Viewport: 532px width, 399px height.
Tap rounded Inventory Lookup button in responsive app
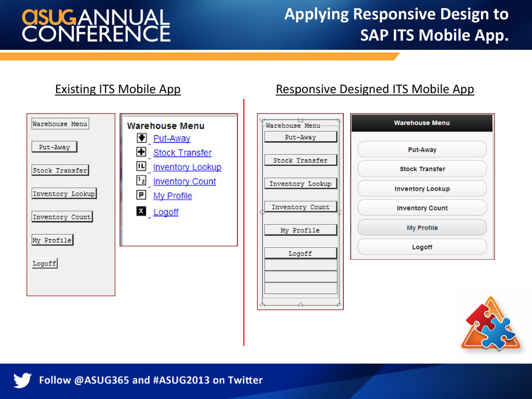click(422, 188)
